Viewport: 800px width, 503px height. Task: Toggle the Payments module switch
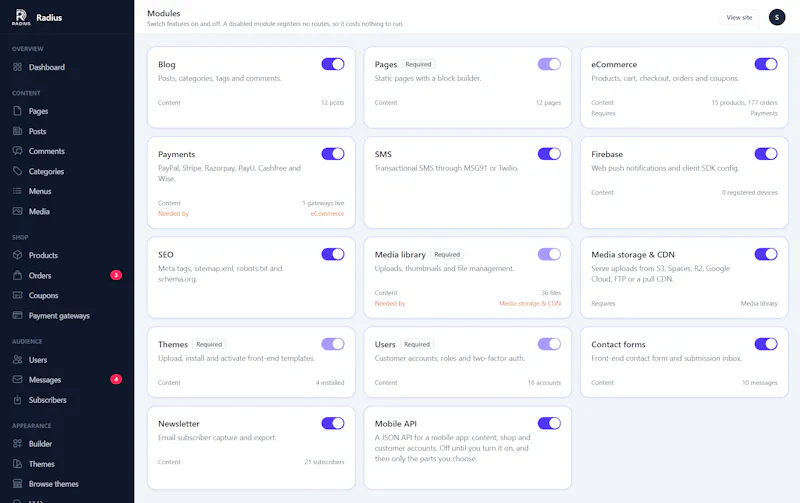point(333,154)
